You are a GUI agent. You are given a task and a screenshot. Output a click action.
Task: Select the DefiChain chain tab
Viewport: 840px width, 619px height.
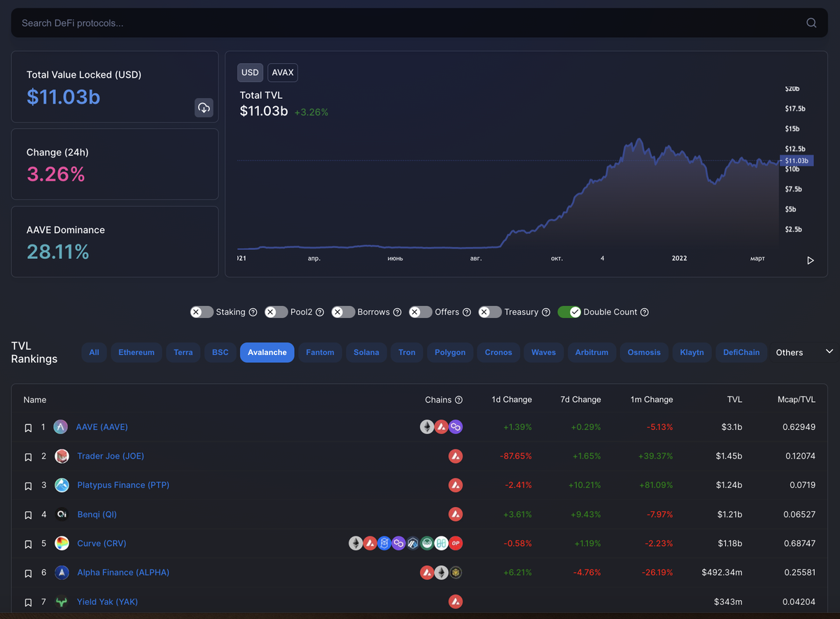(741, 352)
